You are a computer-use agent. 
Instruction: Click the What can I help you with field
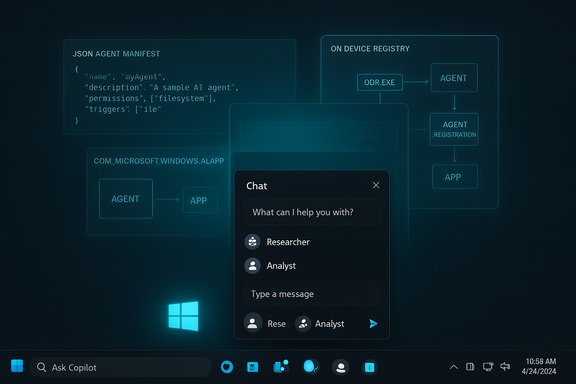[x=312, y=212]
